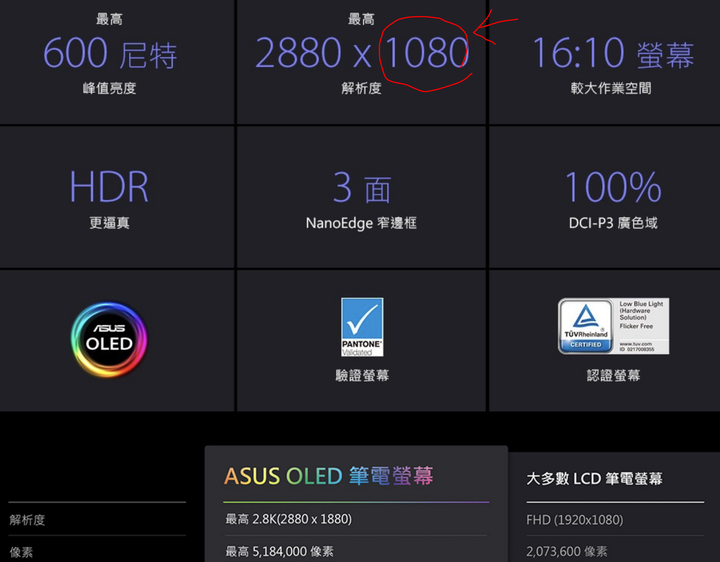Select the 600 尼特 brightness text
Screen dimensions: 720x562
(x=110, y=53)
